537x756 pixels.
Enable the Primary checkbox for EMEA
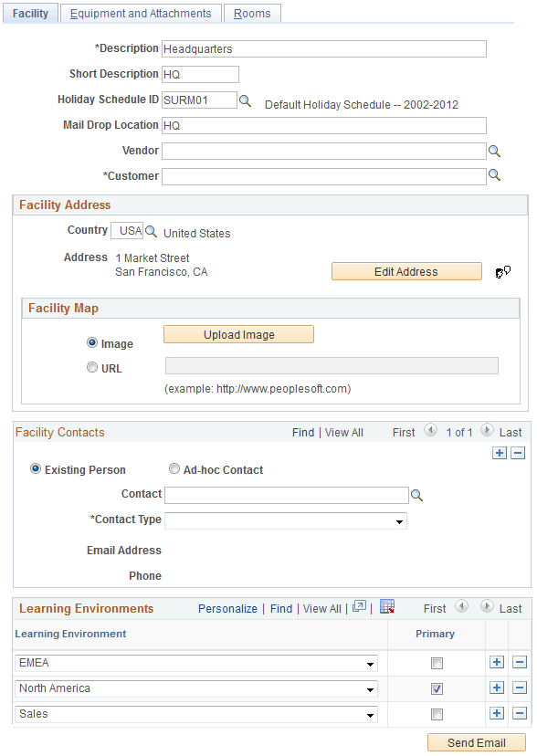point(436,663)
